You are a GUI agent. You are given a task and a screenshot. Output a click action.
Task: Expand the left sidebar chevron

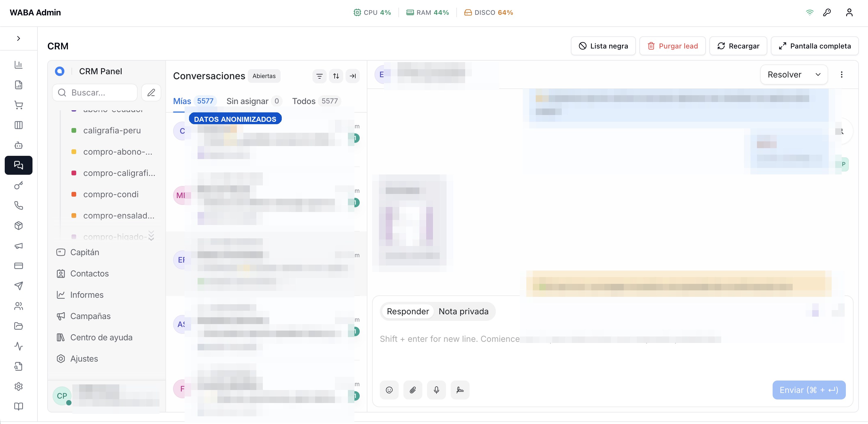[x=19, y=38]
